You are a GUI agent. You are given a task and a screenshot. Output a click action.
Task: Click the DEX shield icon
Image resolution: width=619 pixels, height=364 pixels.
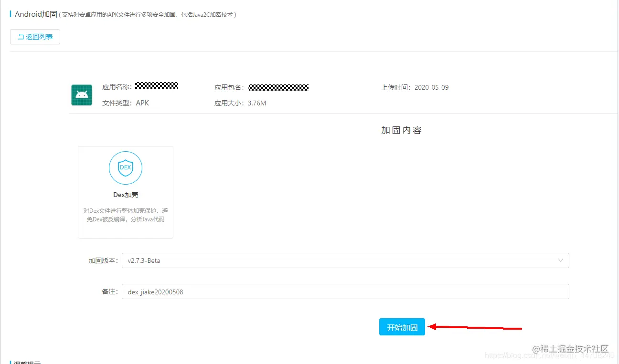126,168
